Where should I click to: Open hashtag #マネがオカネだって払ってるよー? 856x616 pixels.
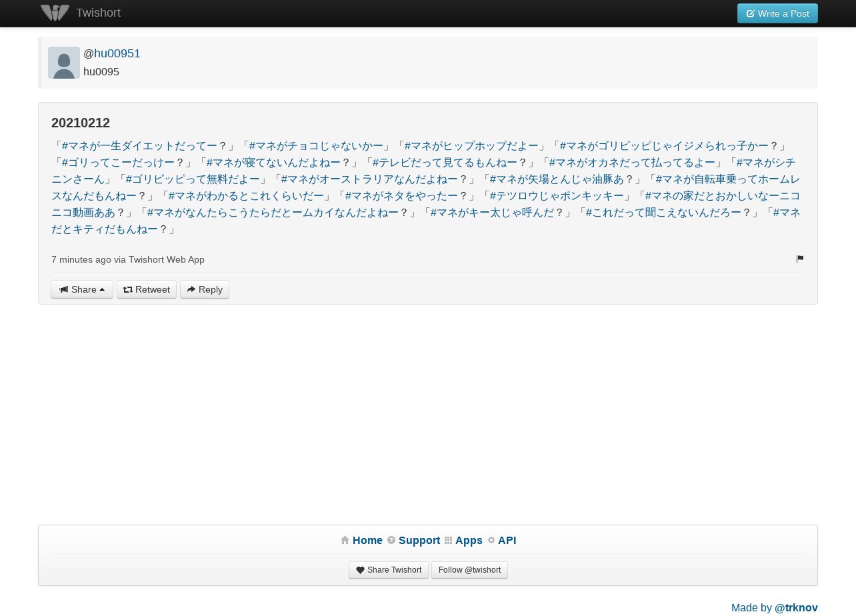pyautogui.click(x=632, y=163)
